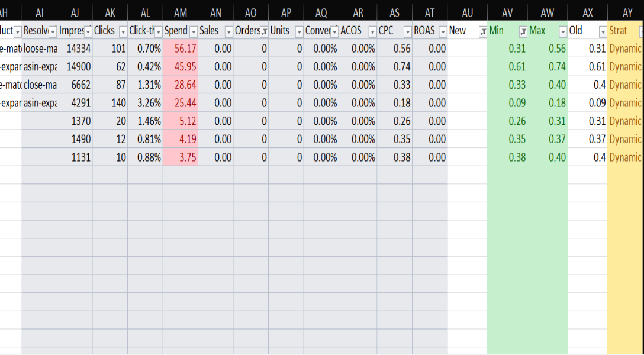Click the Spend cell showing 4.19
This screenshot has width=644, height=355.
click(181, 138)
